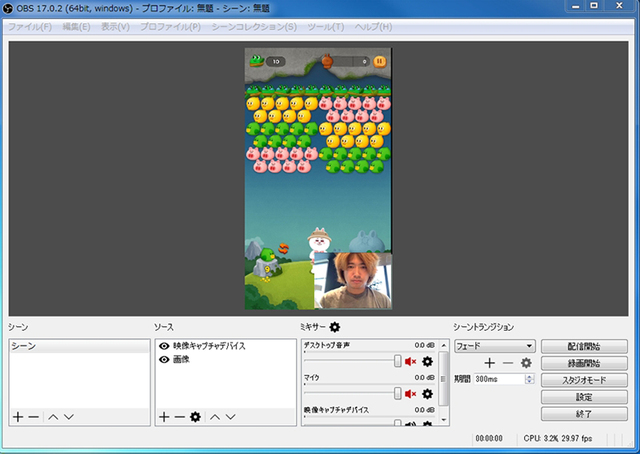Add a scene transition with plus icon
The image size is (640, 454).
pyautogui.click(x=489, y=363)
